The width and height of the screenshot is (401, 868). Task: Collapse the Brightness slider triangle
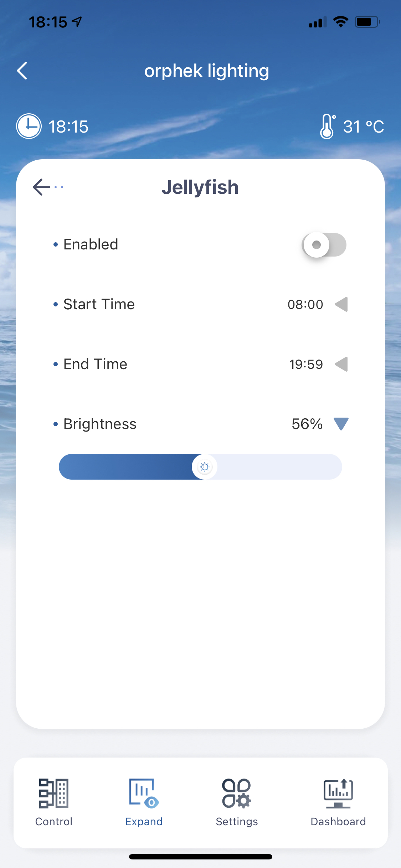tap(341, 424)
